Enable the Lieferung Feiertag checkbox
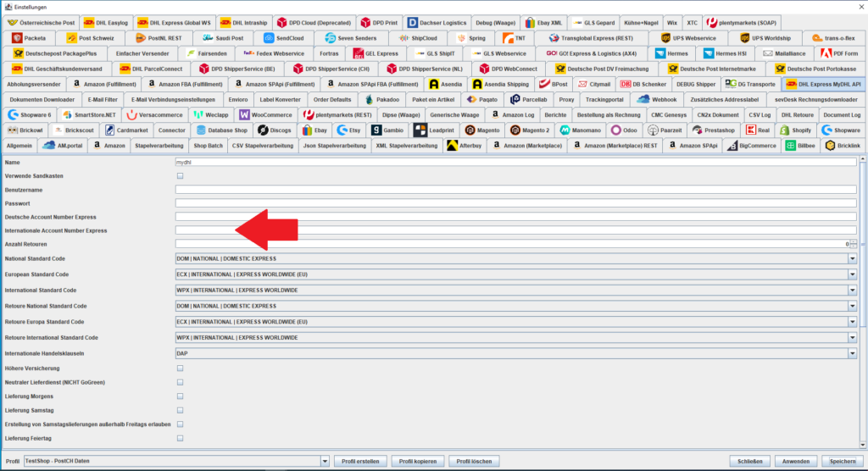 pos(180,438)
